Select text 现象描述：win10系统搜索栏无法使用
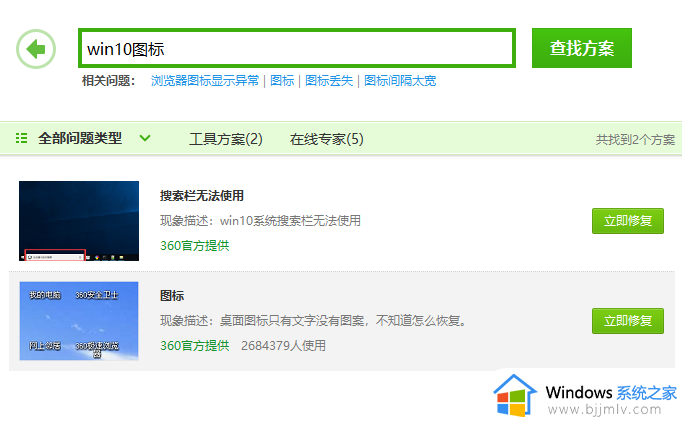 pos(260,221)
